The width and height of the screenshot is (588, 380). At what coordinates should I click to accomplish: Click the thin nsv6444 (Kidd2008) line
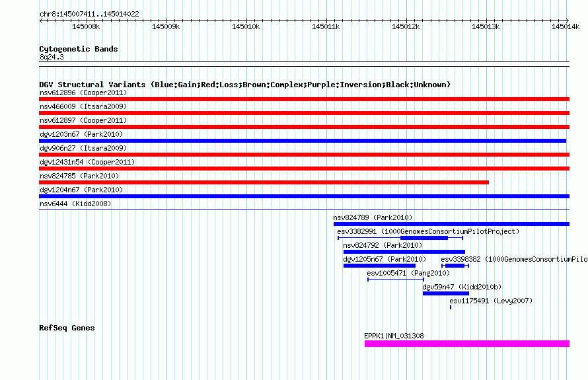[304, 209]
